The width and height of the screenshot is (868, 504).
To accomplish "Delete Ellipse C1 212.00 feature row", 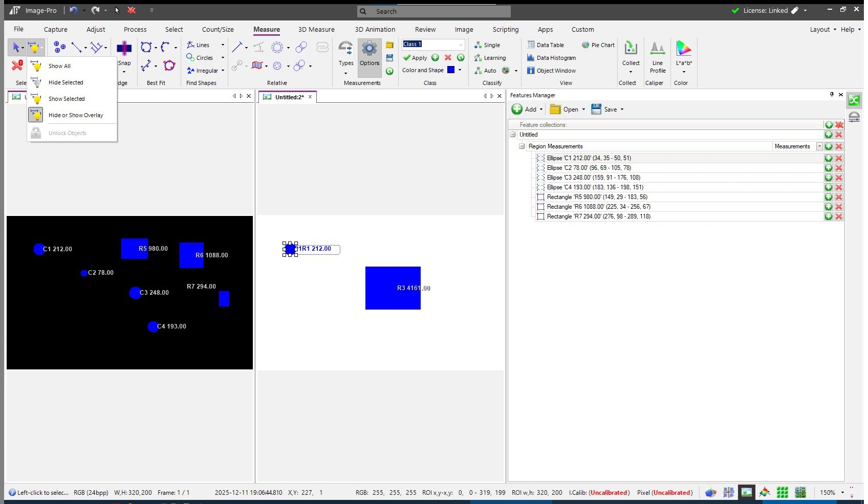I will click(x=839, y=158).
